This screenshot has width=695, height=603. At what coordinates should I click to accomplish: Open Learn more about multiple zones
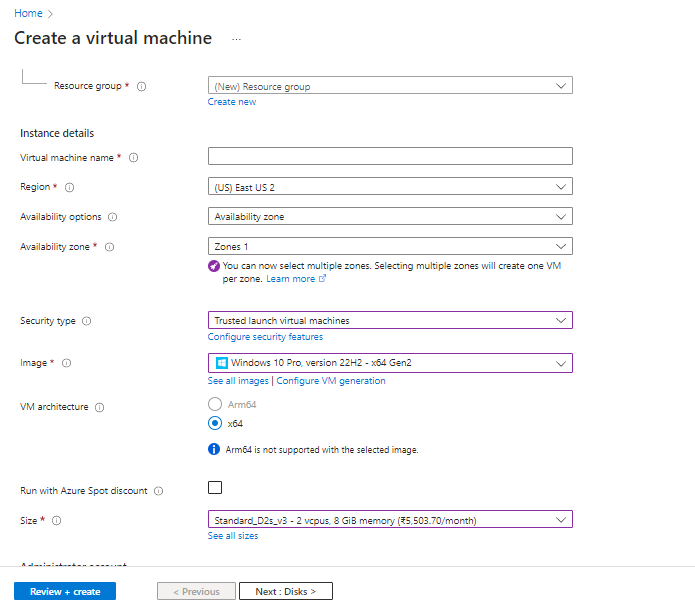click(296, 279)
